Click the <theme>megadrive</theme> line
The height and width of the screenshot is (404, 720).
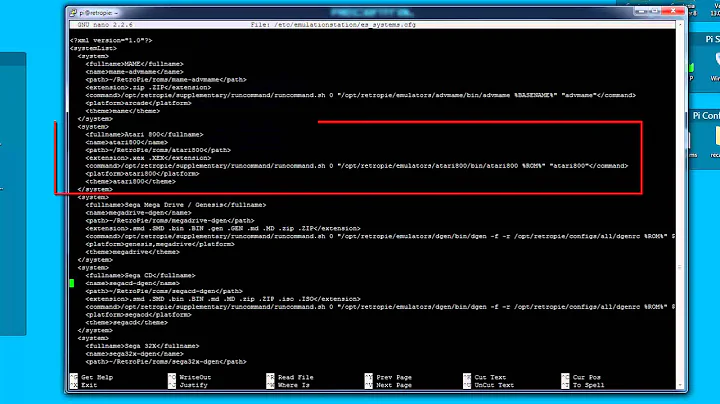[133, 252]
